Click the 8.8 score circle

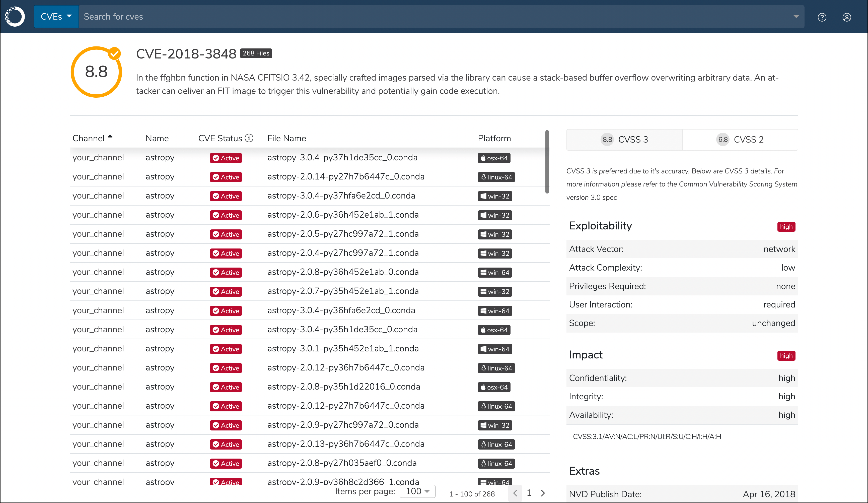pyautogui.click(x=96, y=72)
